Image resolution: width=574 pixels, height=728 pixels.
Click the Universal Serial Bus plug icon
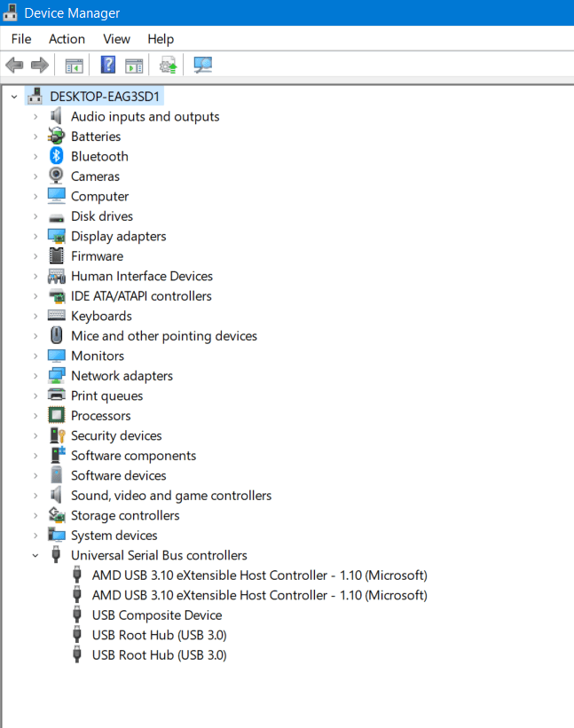56,555
